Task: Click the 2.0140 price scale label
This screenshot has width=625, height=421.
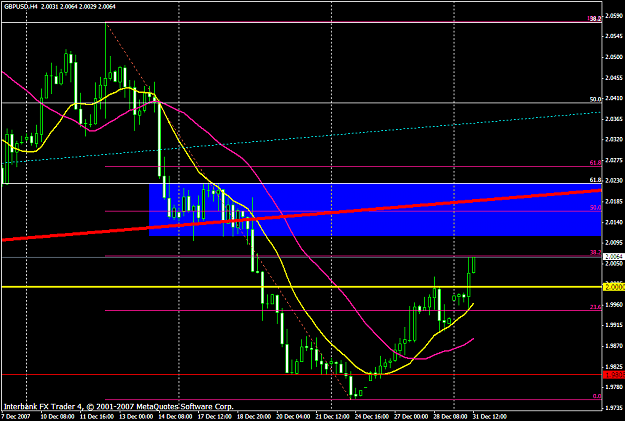Action: [x=614, y=222]
